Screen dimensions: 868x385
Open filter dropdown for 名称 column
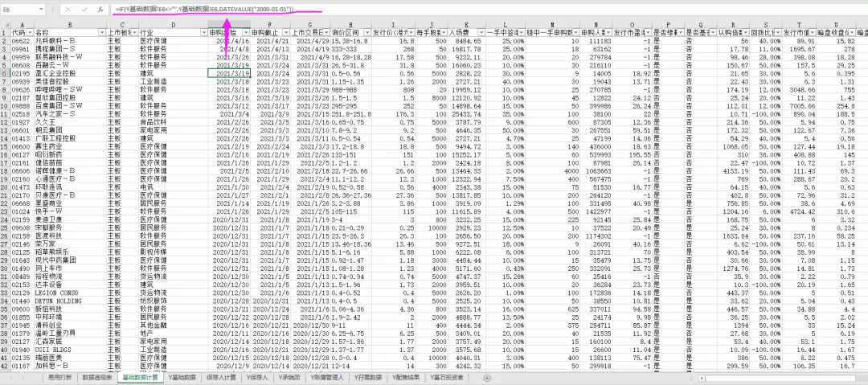coord(101,33)
